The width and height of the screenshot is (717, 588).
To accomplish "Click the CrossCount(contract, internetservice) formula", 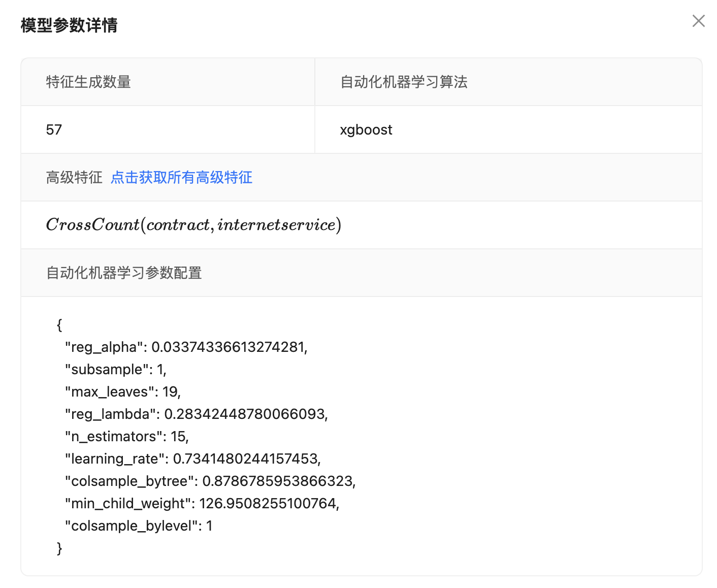I will tap(193, 225).
